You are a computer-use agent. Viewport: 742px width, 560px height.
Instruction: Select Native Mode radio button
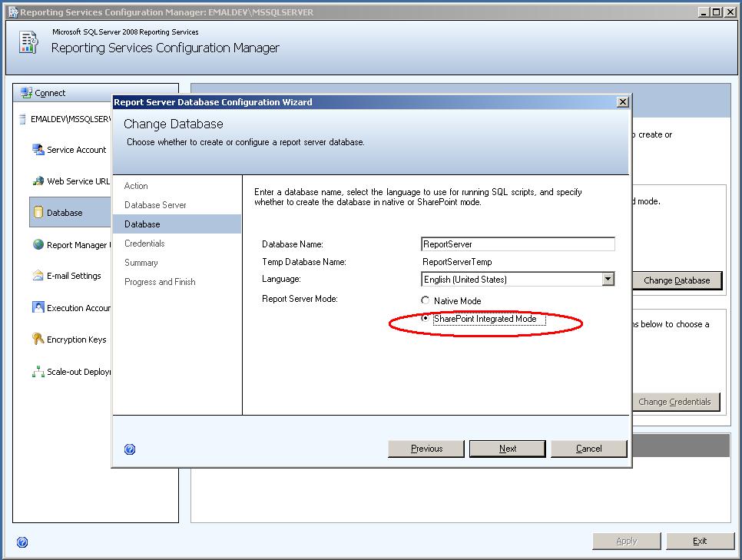pyautogui.click(x=425, y=300)
